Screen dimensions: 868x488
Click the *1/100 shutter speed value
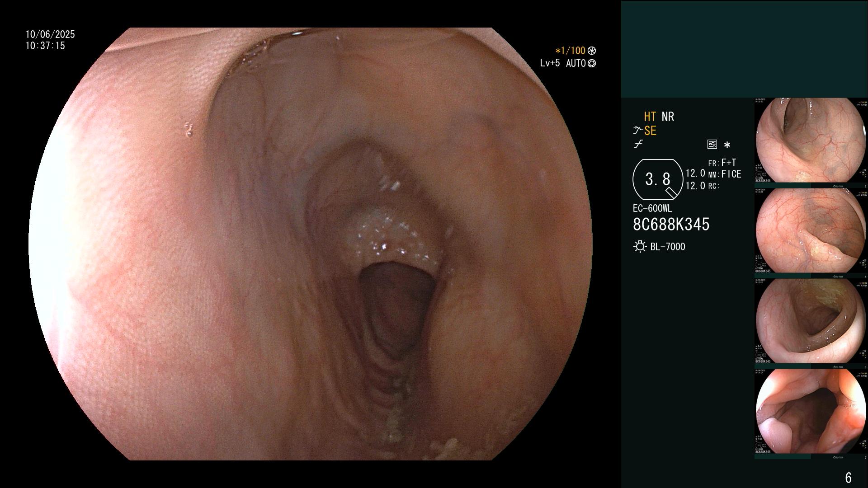570,51
